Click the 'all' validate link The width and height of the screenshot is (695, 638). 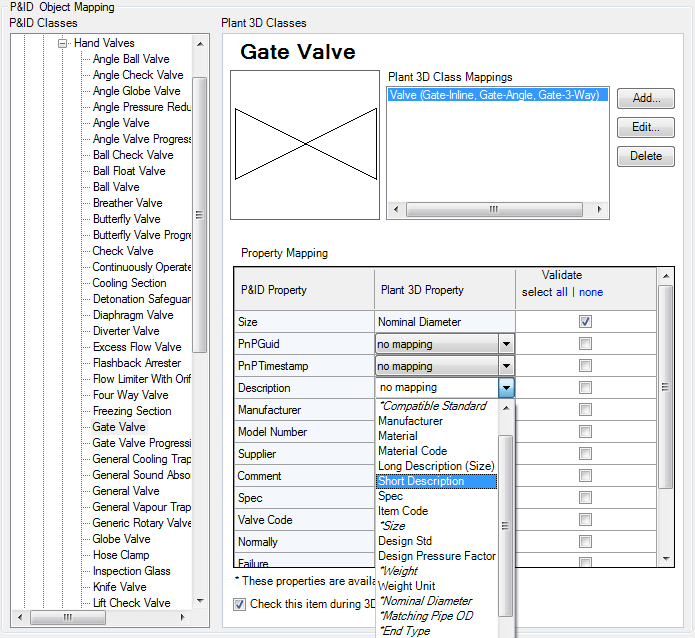point(562,292)
